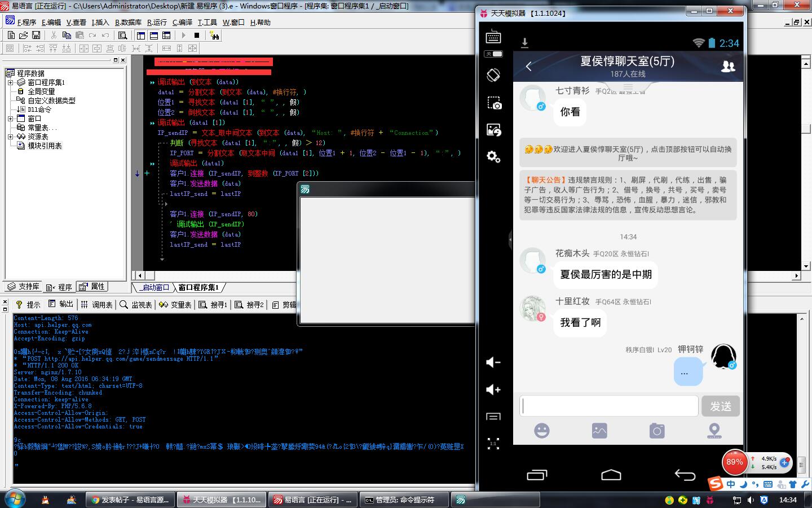
Task: Toggle the emulator keyboard switch labeled 关
Action: pos(493,54)
